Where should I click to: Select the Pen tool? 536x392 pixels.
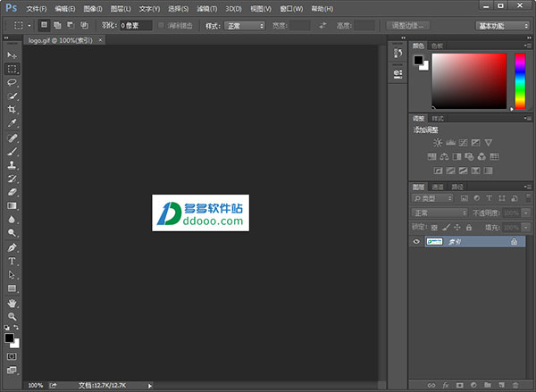pyautogui.click(x=12, y=247)
